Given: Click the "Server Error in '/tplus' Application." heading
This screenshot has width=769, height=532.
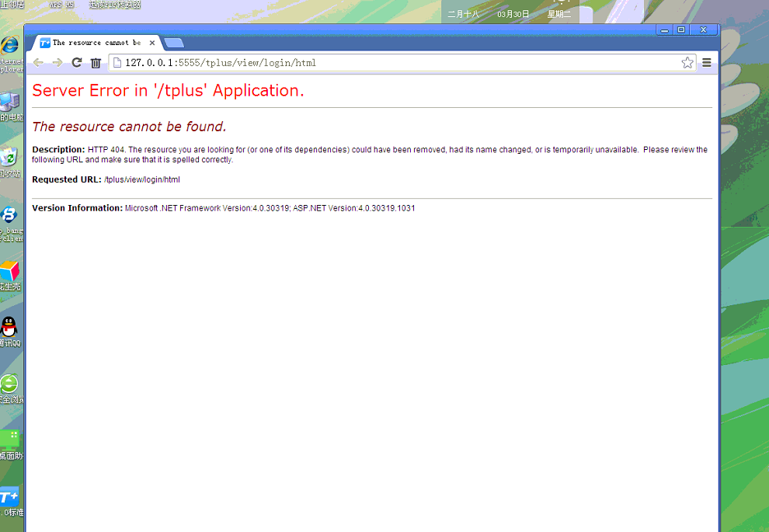Looking at the screenshot, I should (x=168, y=91).
